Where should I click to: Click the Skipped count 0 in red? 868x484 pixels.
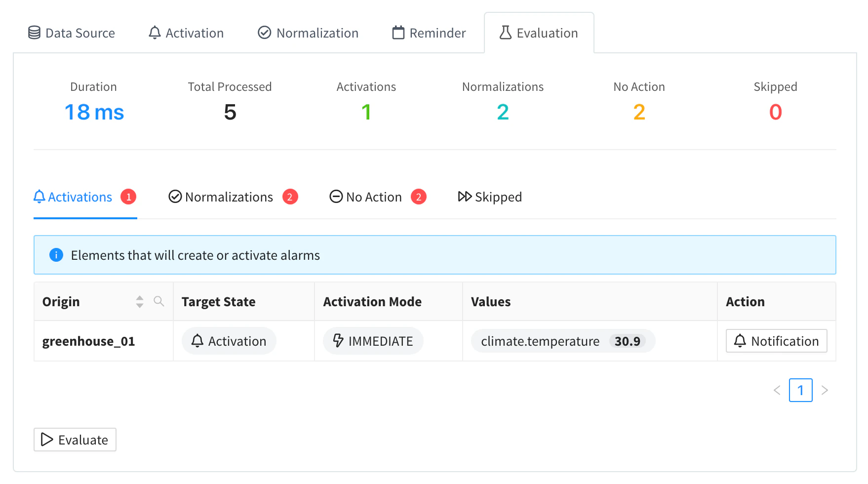tap(776, 112)
